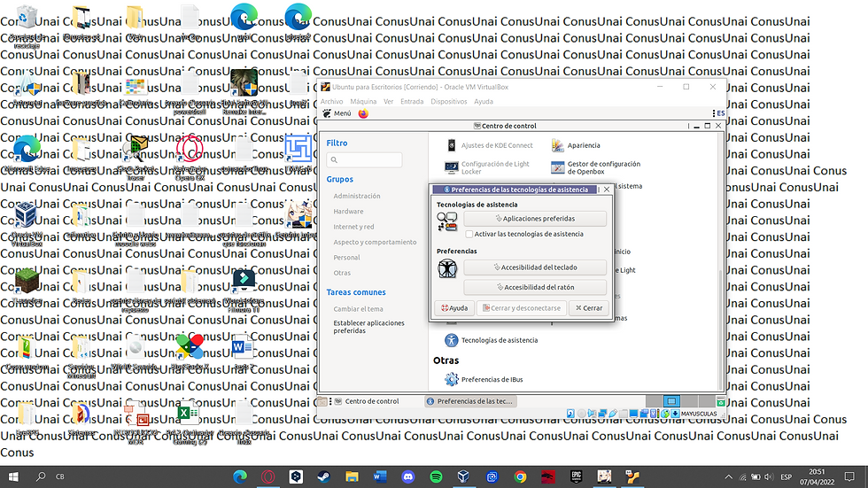Open Steam from the Windows taskbar
This screenshot has height=488, width=868.
point(324,477)
